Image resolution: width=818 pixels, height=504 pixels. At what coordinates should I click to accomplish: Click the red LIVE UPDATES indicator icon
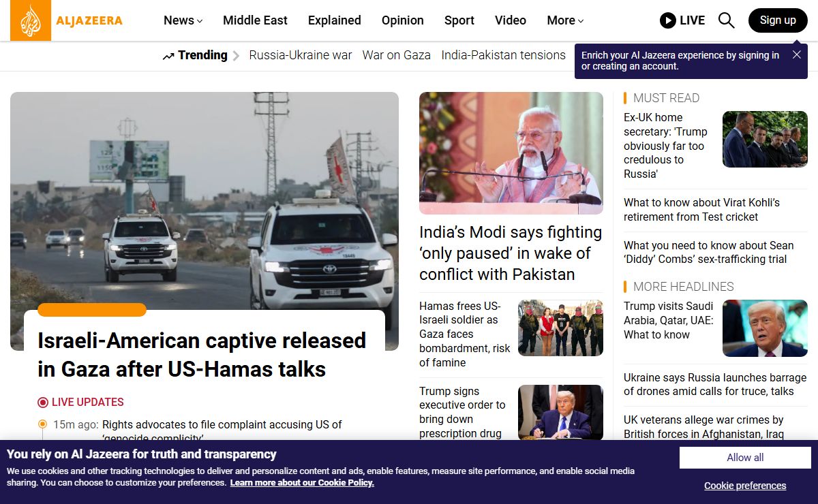(x=43, y=403)
